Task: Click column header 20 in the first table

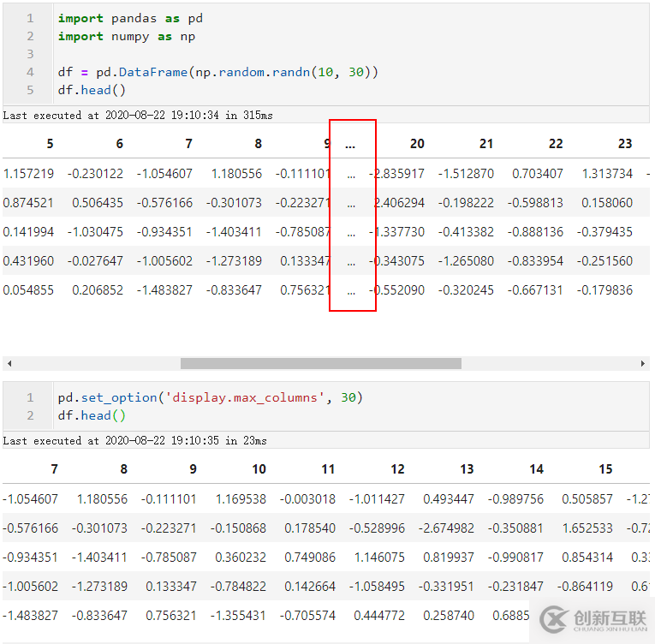Action: (417, 144)
